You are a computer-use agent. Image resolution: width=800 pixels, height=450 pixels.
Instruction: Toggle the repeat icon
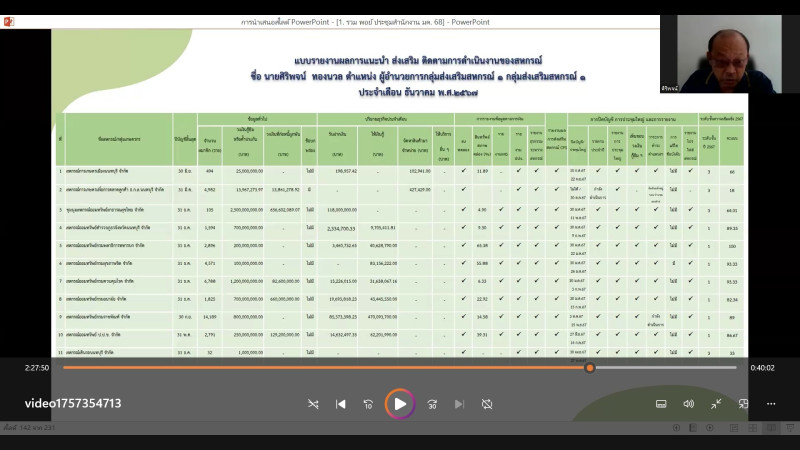[487, 404]
